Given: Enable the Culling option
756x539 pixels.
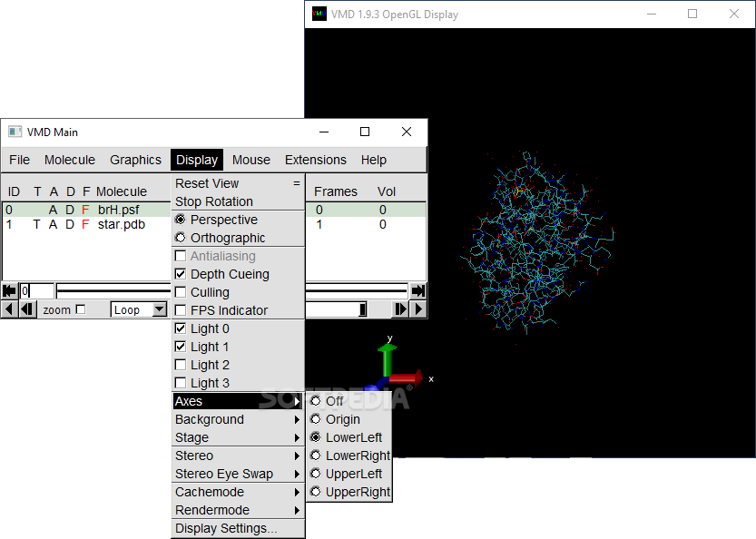Looking at the screenshot, I should click(181, 292).
